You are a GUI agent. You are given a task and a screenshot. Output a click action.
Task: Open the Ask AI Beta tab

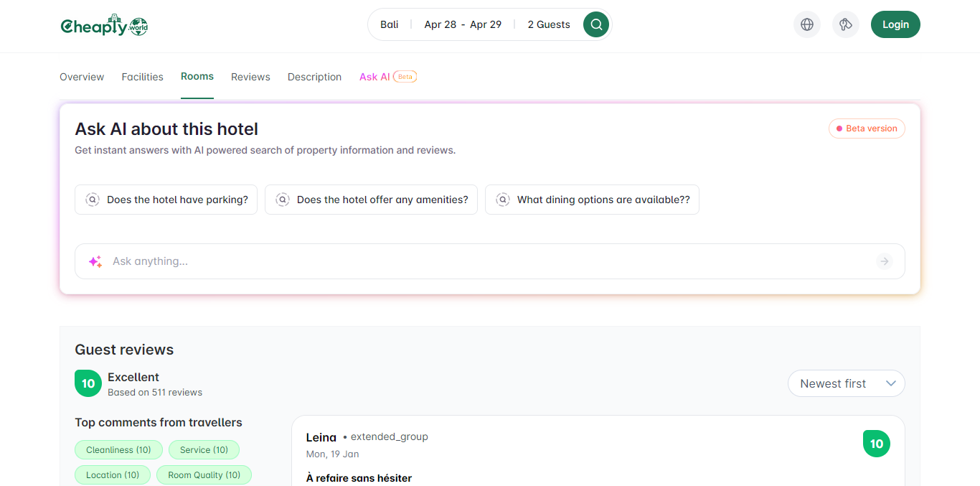388,77
